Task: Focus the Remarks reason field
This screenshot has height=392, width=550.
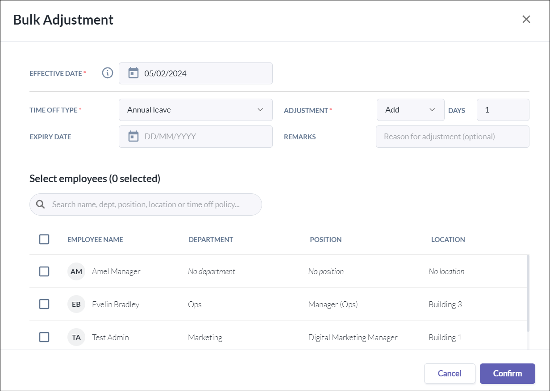Action: point(452,137)
